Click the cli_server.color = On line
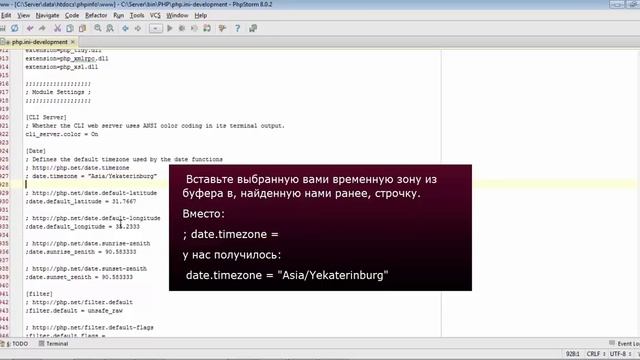Viewport: 640px width, 360px height. click(62, 134)
